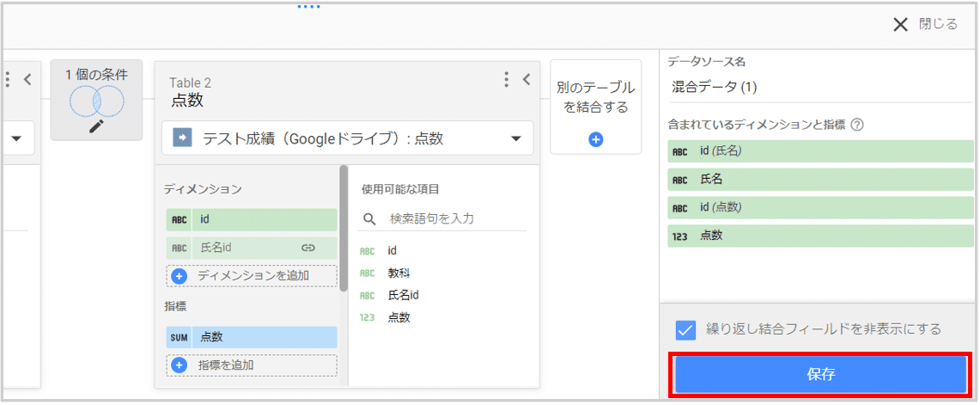Select included field id (氏名)
The height and width of the screenshot is (405, 980).
click(x=820, y=150)
